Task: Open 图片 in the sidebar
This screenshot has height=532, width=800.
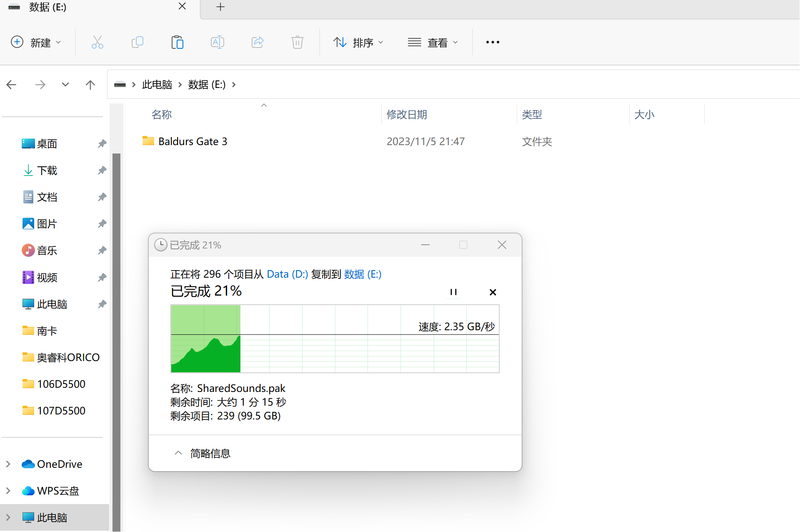Action: click(40, 224)
